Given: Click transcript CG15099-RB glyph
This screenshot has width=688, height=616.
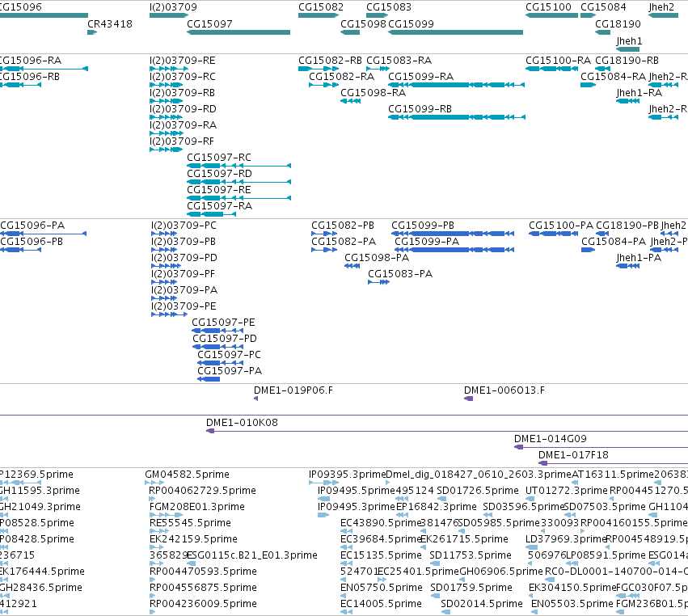Looking at the screenshot, I should pos(456,117).
